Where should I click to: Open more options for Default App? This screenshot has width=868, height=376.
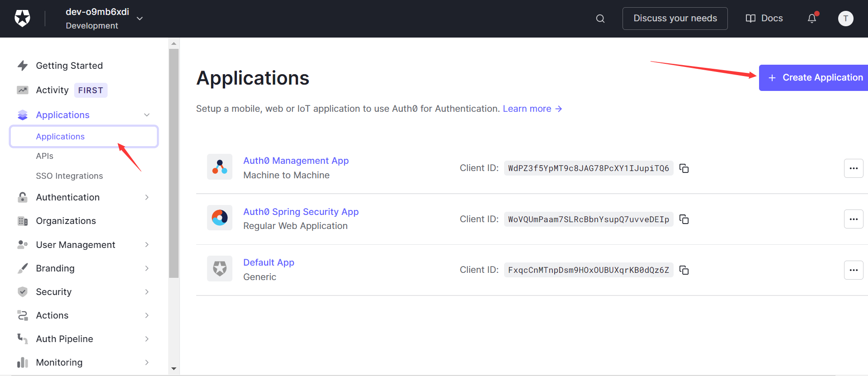click(854, 270)
